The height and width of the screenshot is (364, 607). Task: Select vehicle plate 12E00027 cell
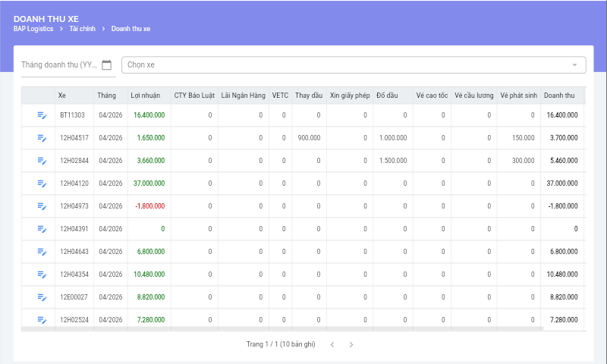coord(74,297)
